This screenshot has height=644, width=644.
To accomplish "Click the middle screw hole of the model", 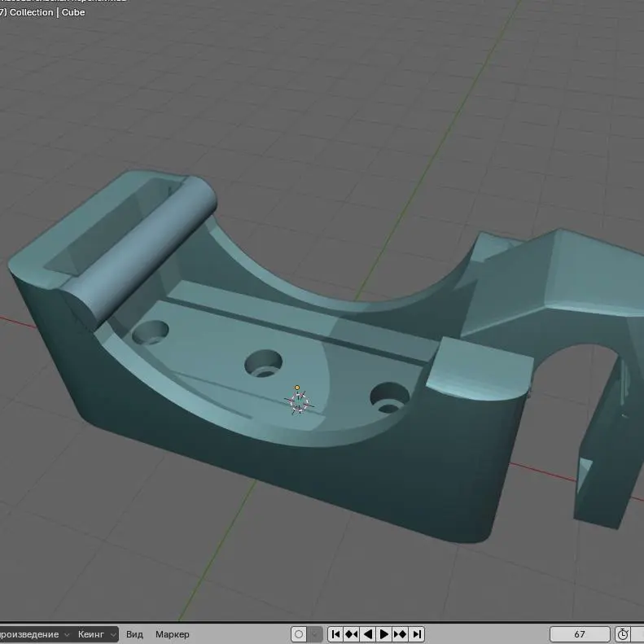I will pos(263,363).
